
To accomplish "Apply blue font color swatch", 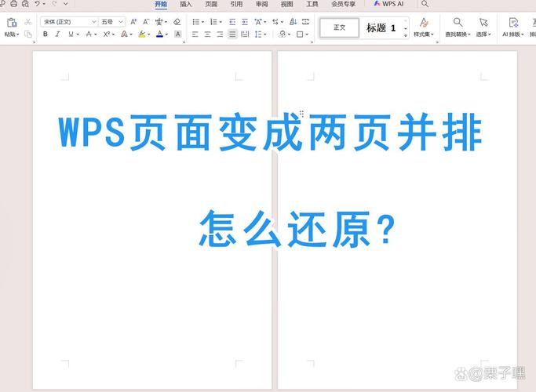I will [x=159, y=34].
